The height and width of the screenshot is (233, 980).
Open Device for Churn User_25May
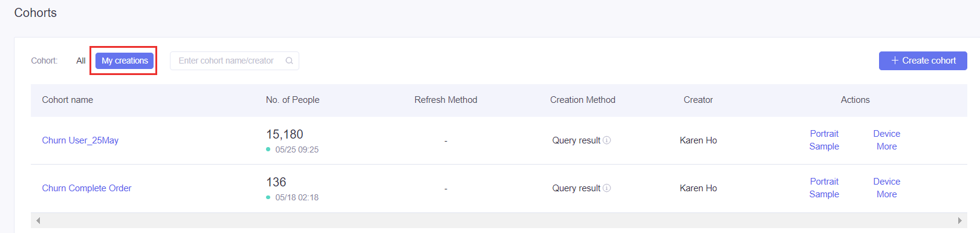(x=887, y=134)
